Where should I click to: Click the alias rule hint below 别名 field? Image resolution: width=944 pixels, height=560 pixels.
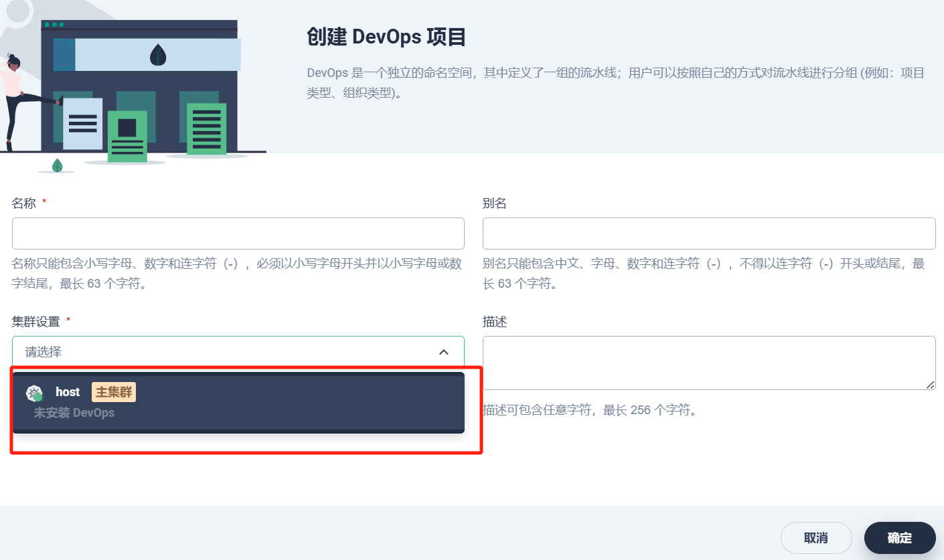(x=704, y=274)
